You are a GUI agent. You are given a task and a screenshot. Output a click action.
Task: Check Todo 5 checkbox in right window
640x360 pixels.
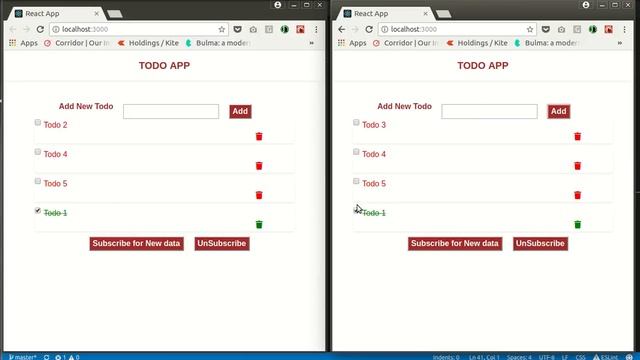pyautogui.click(x=356, y=181)
